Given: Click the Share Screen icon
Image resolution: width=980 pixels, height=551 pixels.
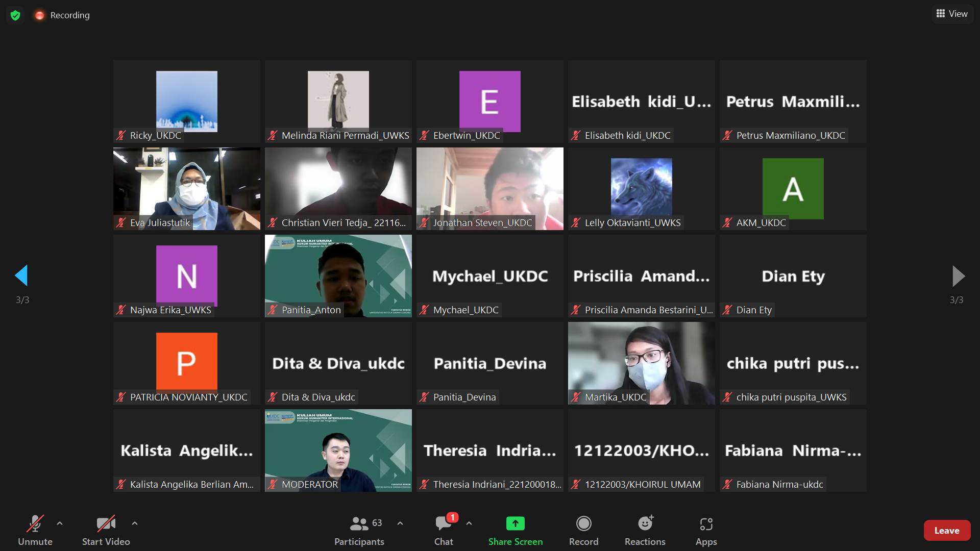Looking at the screenshot, I should [515, 524].
